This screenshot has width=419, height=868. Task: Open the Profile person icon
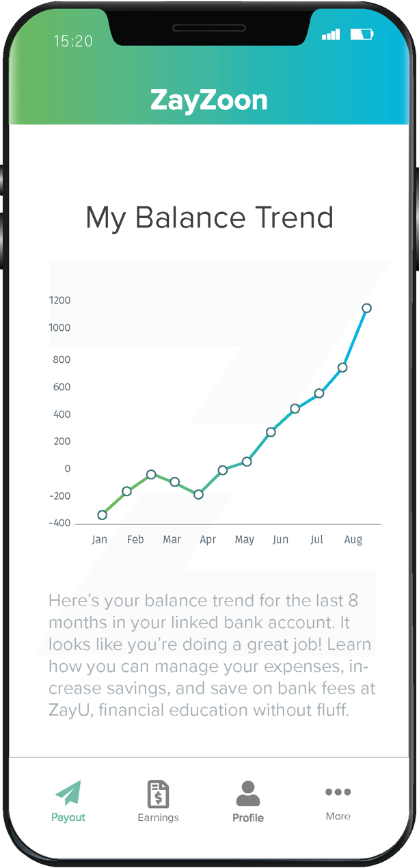[248, 794]
